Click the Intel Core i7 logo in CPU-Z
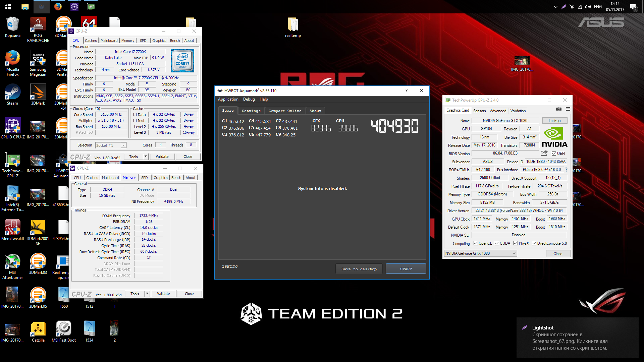The width and height of the screenshot is (644, 362). pos(182,61)
